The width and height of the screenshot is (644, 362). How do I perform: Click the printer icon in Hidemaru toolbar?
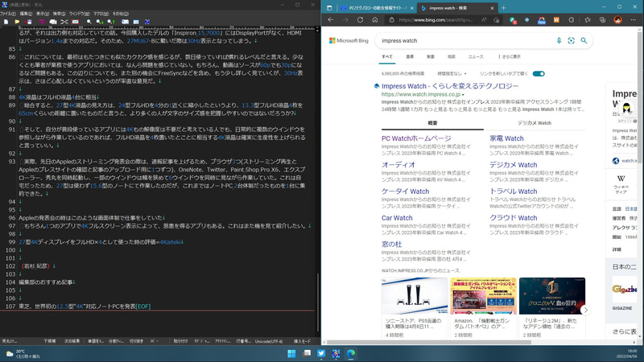(53, 22)
